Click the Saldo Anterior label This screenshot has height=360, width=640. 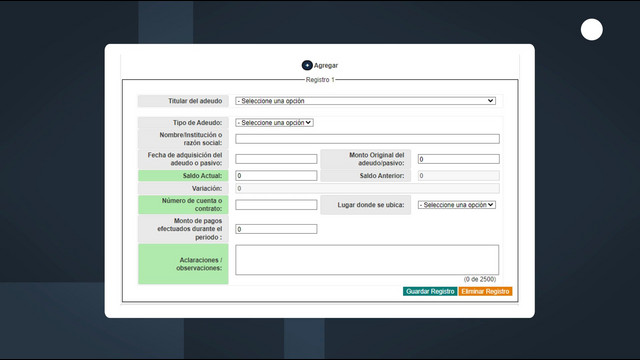click(366, 176)
